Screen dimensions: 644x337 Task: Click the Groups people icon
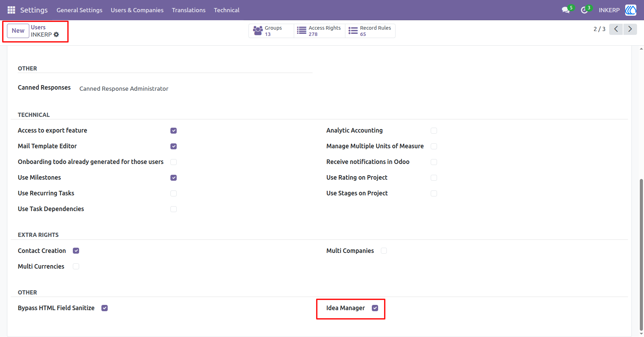258,31
